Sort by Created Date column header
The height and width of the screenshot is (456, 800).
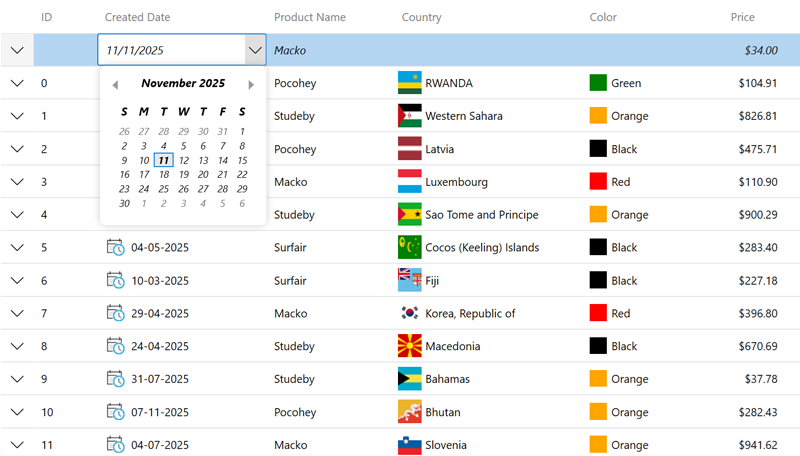coord(137,17)
